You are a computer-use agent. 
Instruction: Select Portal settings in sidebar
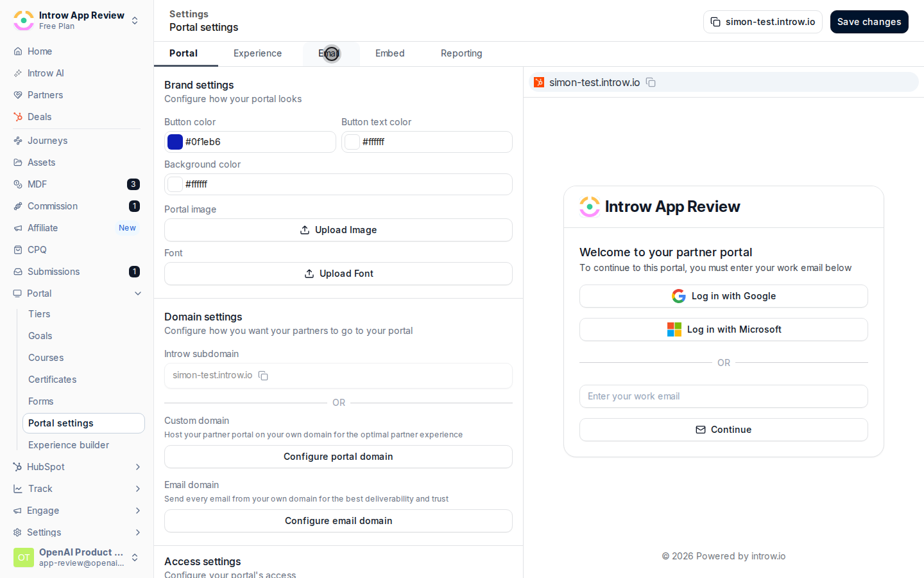click(x=83, y=423)
